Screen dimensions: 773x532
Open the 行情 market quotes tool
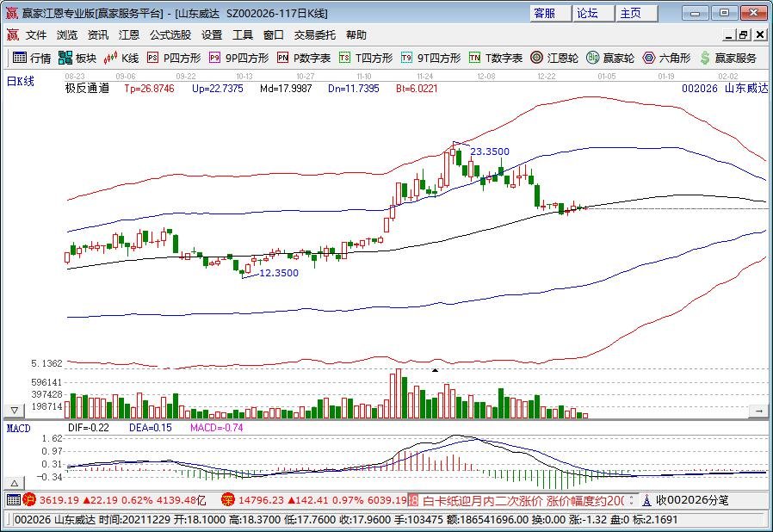32,59
